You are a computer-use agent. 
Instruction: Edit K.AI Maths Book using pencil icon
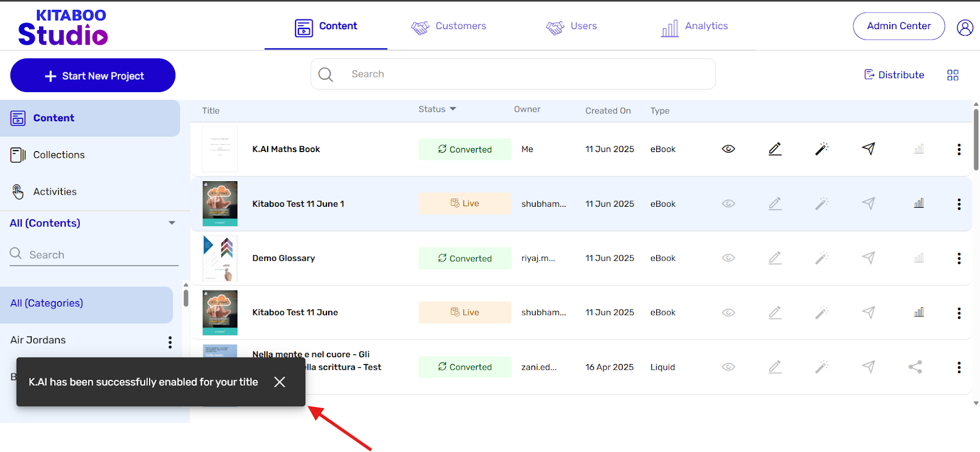tap(775, 149)
